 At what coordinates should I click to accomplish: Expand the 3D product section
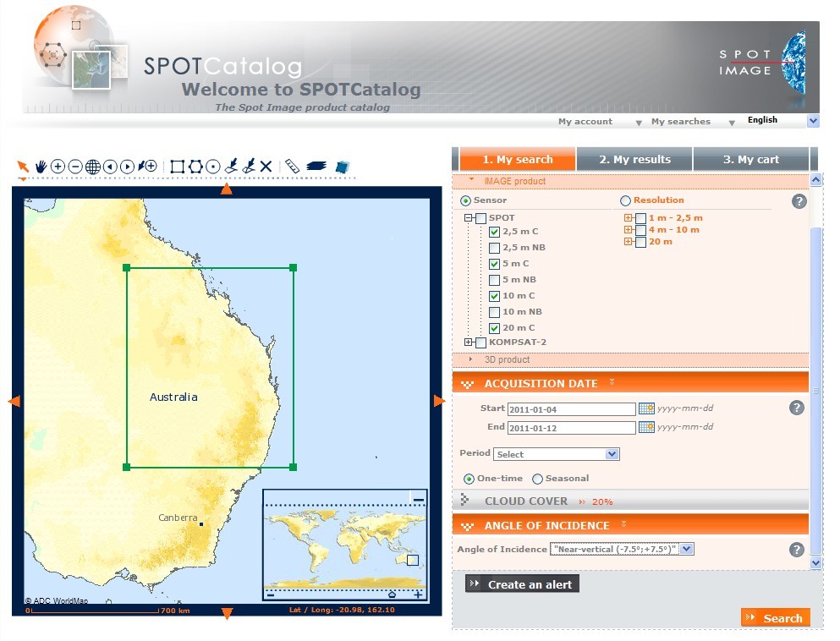(x=630, y=360)
